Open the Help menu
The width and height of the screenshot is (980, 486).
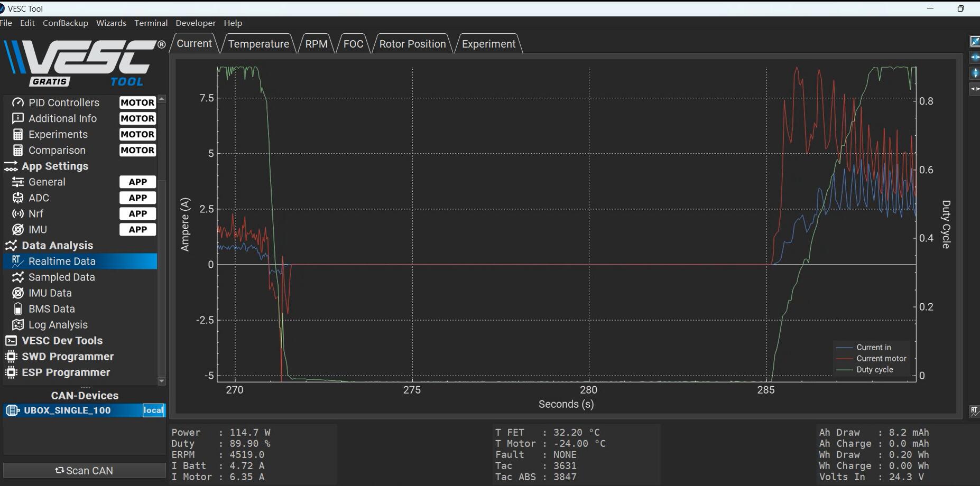click(233, 23)
